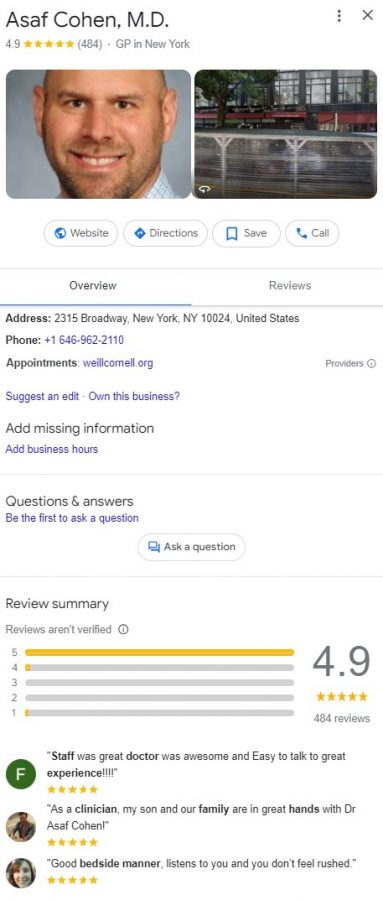Click the Website button
Viewport: 383px width, 900px height.
click(x=81, y=233)
